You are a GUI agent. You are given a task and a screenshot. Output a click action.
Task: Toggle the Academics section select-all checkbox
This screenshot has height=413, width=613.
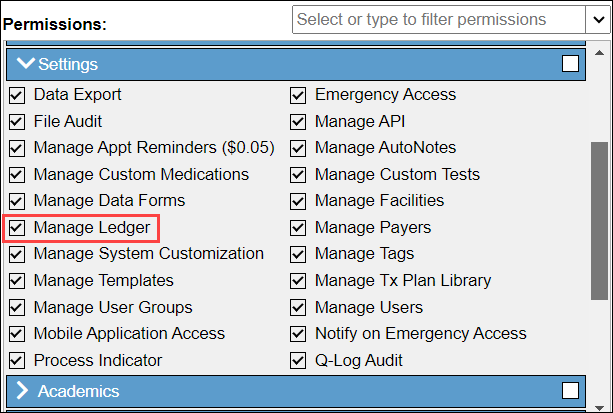(x=570, y=391)
